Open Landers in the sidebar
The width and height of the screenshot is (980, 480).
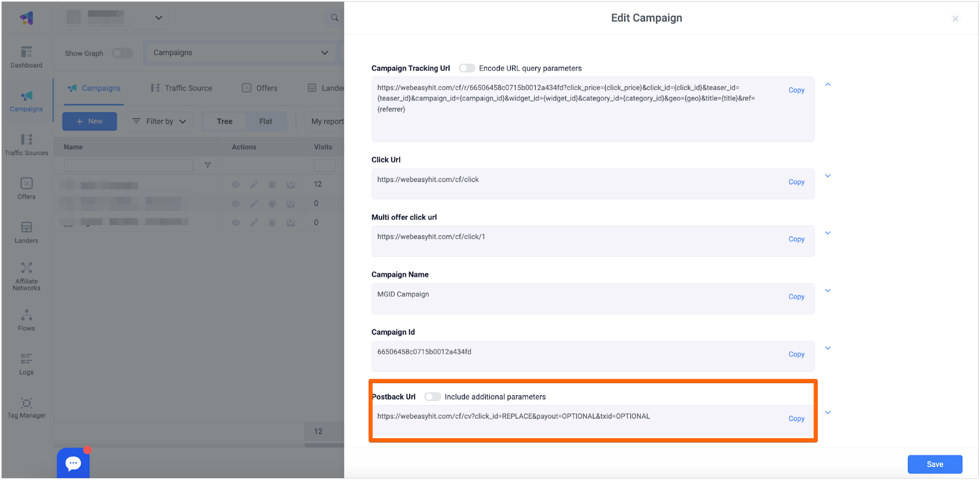pos(26,232)
